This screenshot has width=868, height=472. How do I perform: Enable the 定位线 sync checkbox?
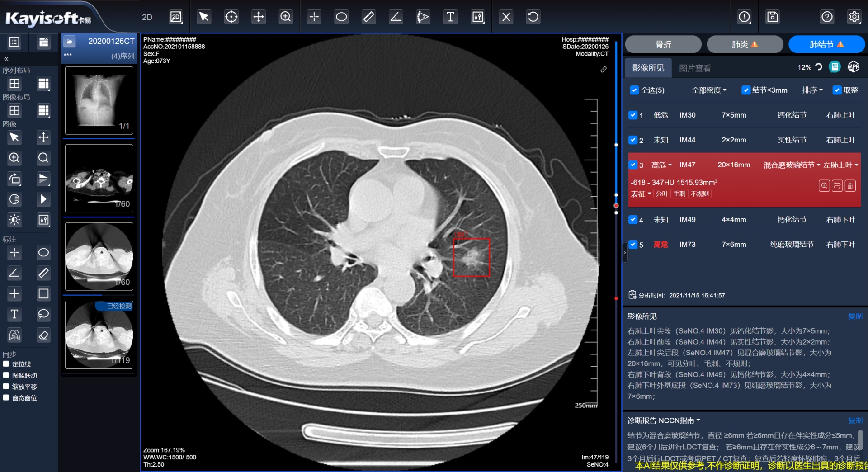(6, 364)
